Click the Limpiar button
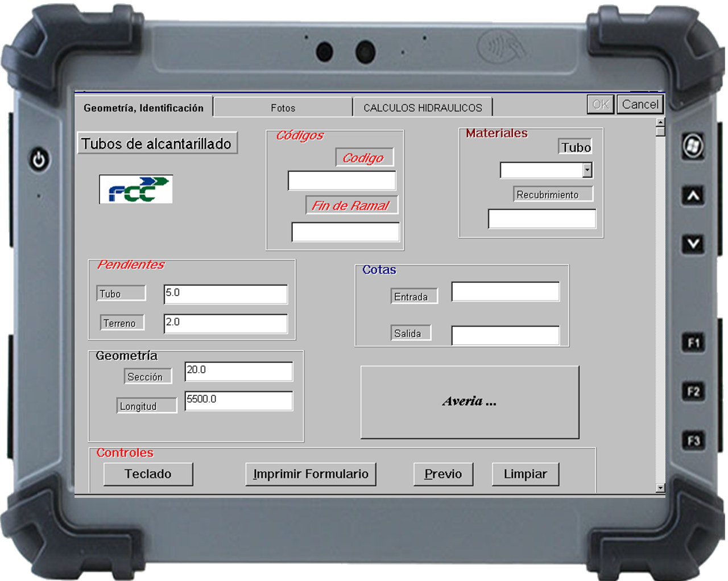 click(525, 474)
